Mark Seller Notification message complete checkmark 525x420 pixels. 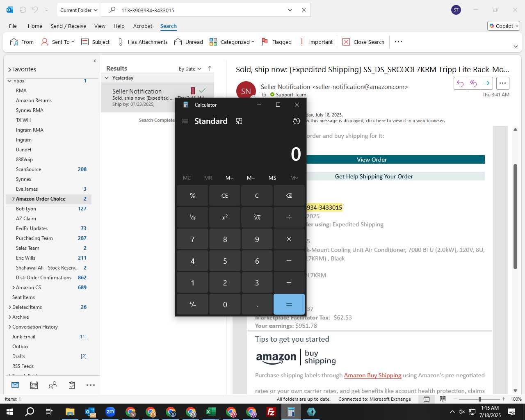pos(202,91)
